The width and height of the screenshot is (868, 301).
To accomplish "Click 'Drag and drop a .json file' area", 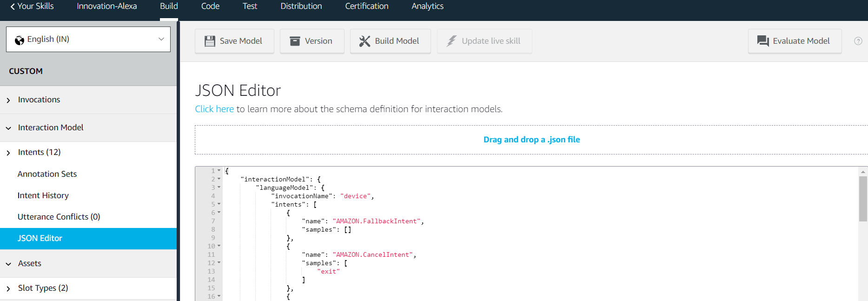I will pos(531,140).
